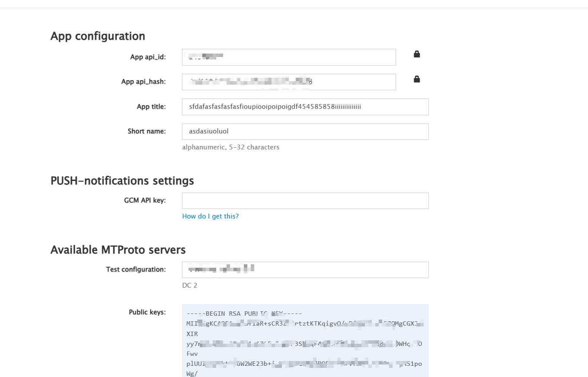Click the 'alphanumeric, 5-32 characters' hint

coord(231,147)
